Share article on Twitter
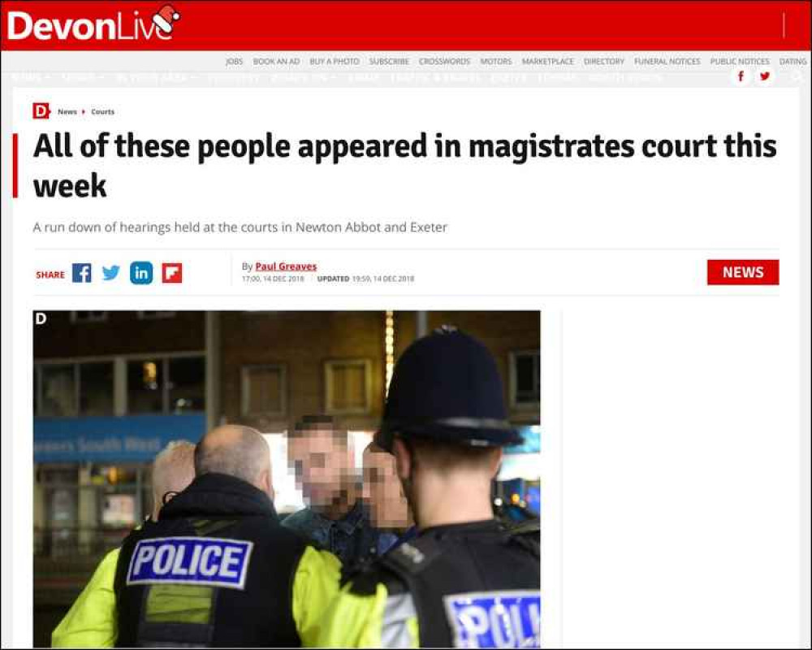The width and height of the screenshot is (812, 650). click(110, 273)
